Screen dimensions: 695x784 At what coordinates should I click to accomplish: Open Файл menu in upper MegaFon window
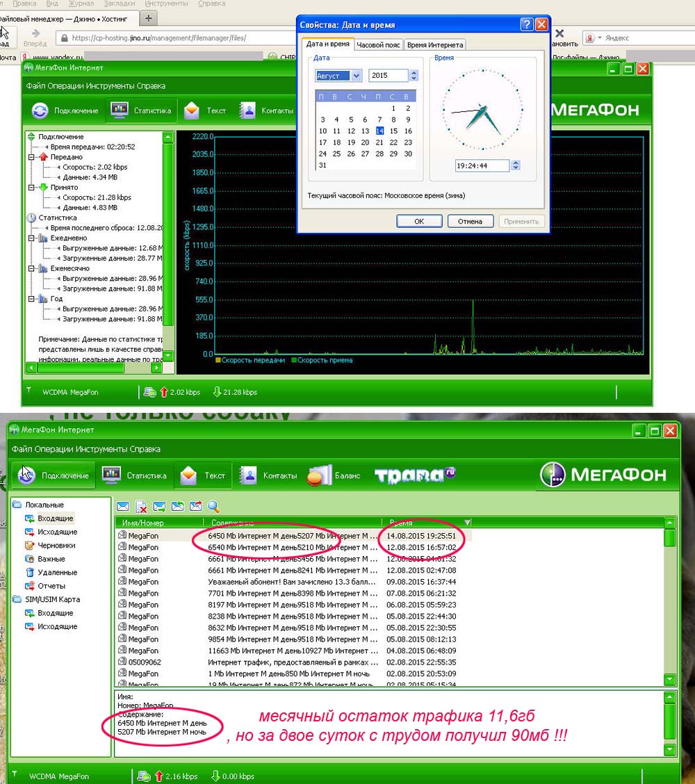(x=35, y=86)
